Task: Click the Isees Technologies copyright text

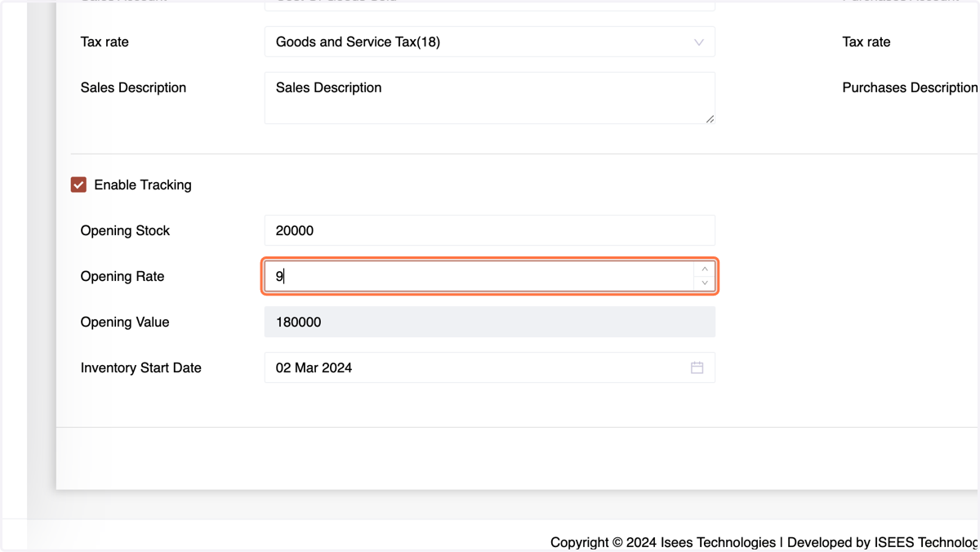Action: [x=764, y=542]
